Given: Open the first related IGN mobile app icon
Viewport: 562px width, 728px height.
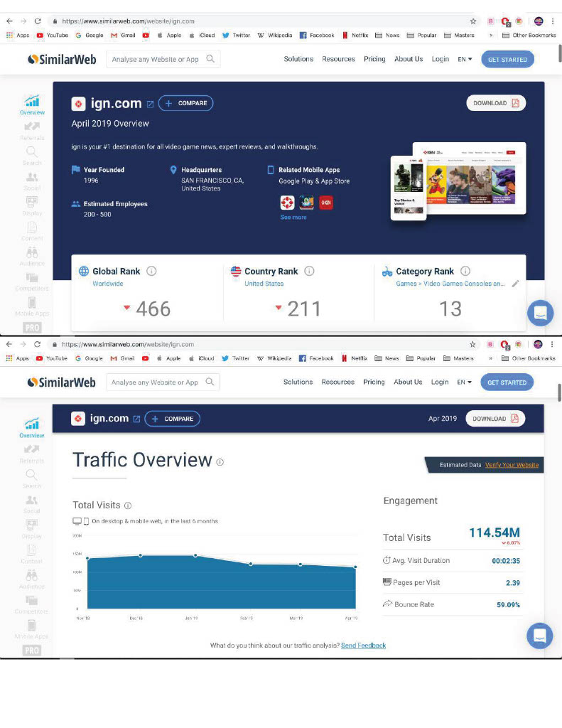Looking at the screenshot, I should 287,203.
